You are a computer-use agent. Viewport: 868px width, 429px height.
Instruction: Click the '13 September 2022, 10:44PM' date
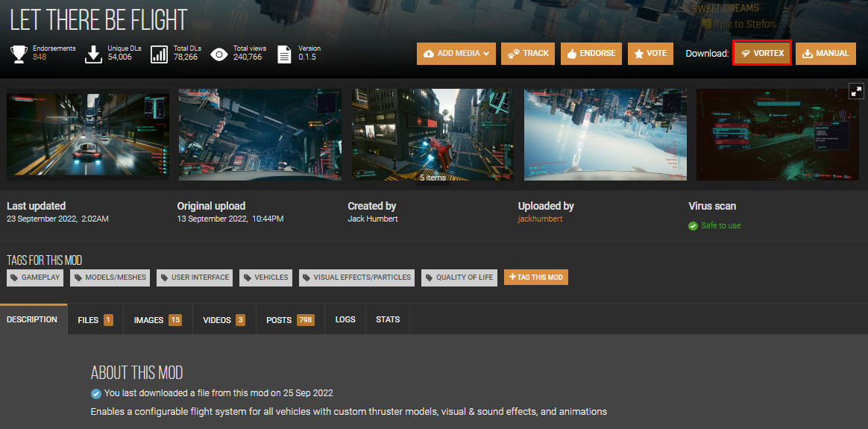point(230,219)
